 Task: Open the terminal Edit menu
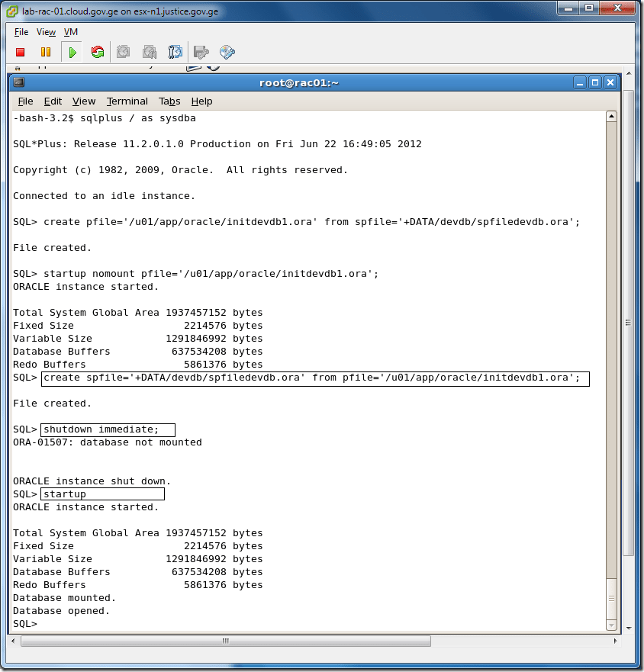point(53,101)
